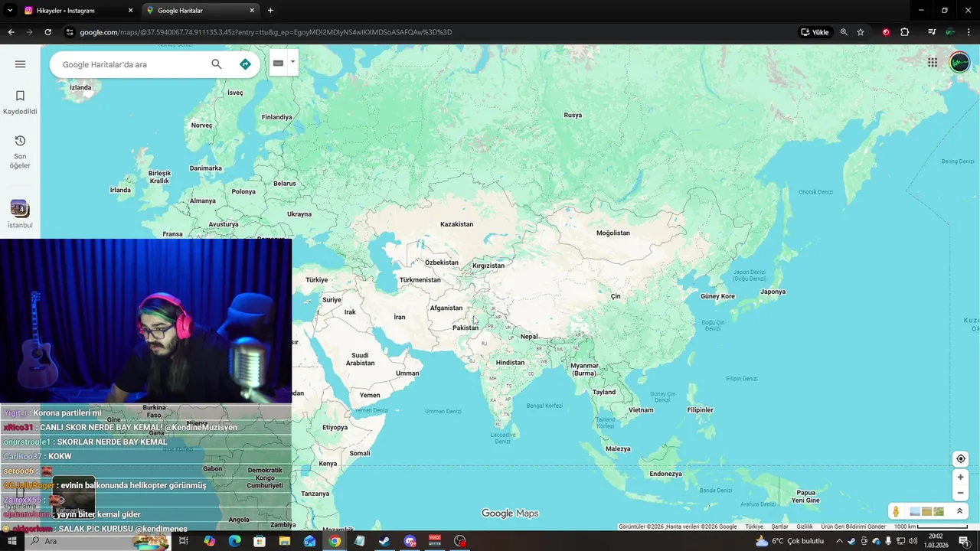Show hidden system tray icons
The height and width of the screenshot is (551, 980).
point(839,541)
